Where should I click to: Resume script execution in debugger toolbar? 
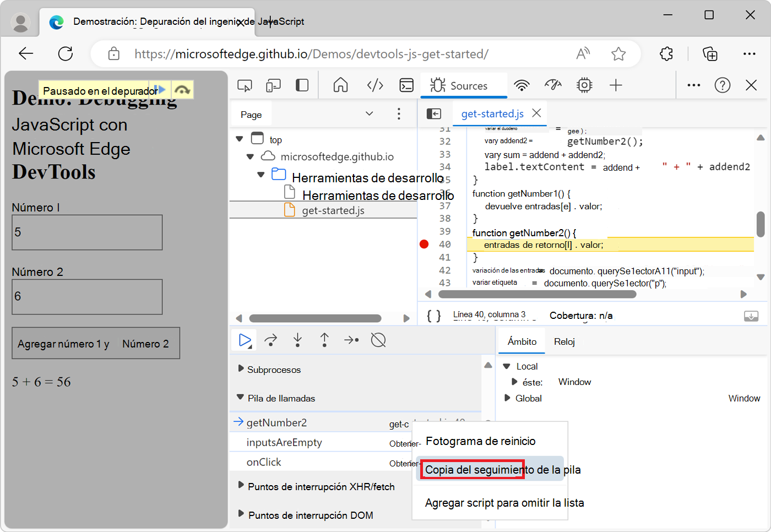tap(245, 340)
